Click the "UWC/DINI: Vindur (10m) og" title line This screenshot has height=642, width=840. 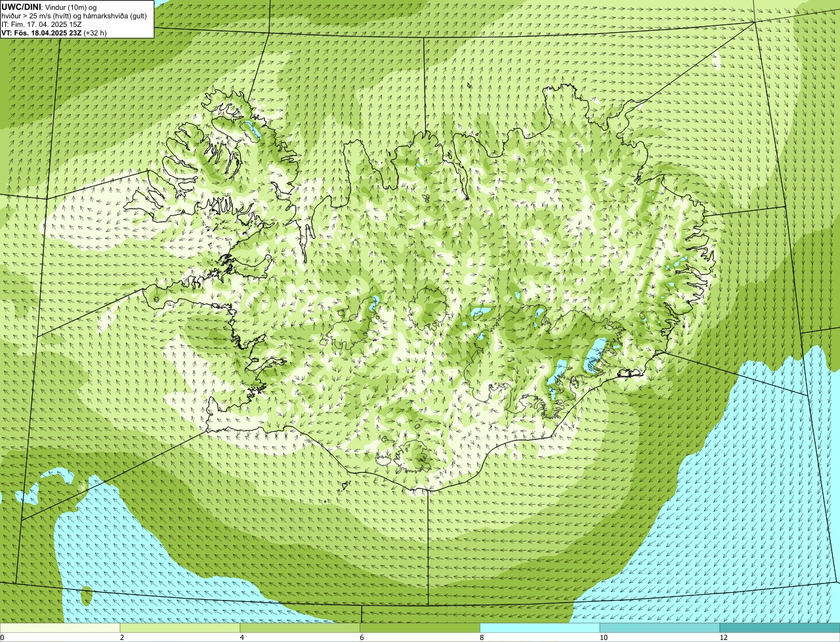pos(49,7)
